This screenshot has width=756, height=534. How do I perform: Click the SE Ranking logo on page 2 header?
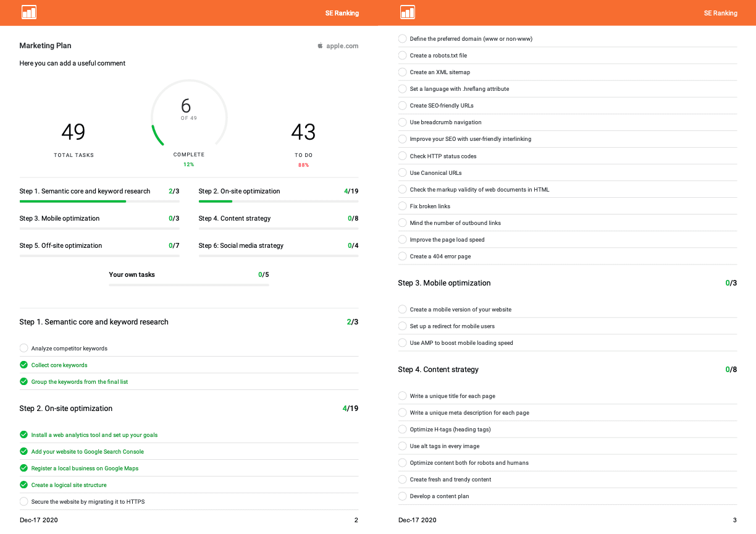[x=29, y=12]
